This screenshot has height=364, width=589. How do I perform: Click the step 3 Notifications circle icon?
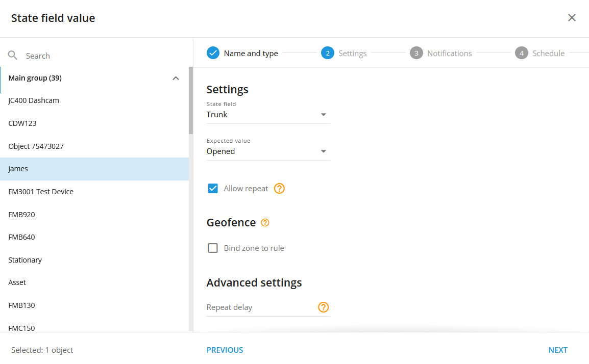click(x=416, y=53)
